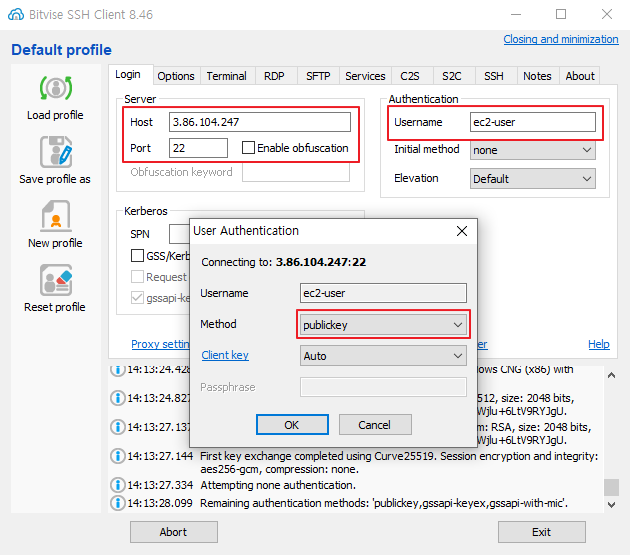Confirm with OK in User Authentication
The image size is (630, 555).
coord(292,425)
